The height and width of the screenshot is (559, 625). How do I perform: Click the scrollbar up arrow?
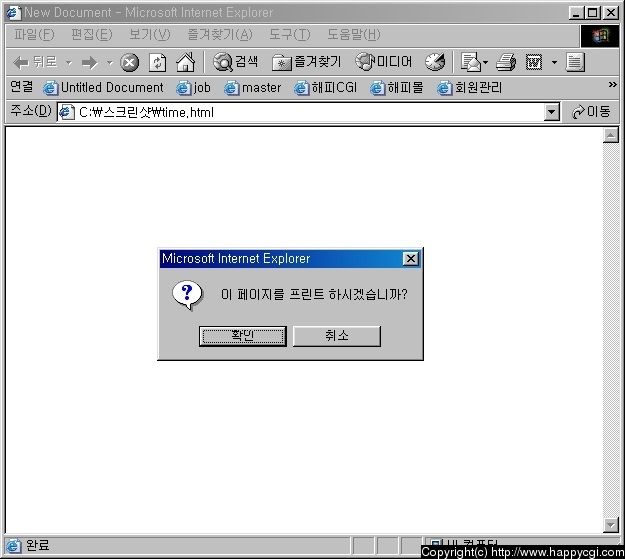[x=611, y=136]
